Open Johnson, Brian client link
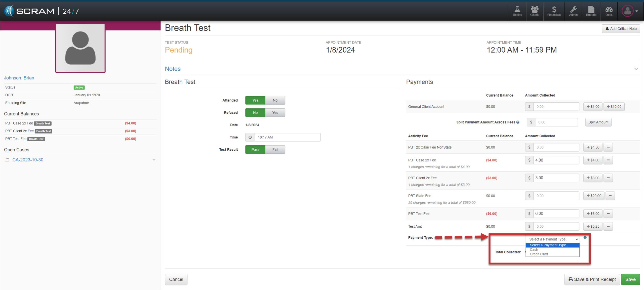Screen dimensions: 644x290 tap(19, 78)
